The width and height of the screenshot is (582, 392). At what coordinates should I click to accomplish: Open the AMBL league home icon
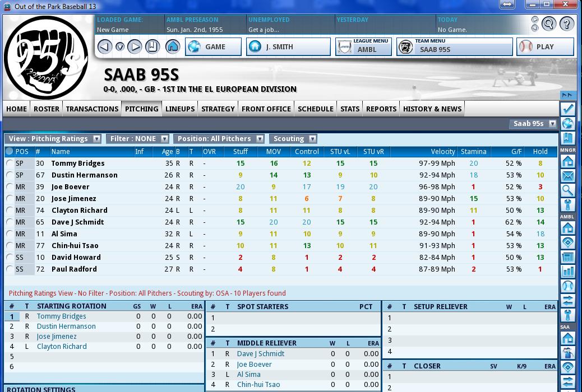[x=567, y=228]
